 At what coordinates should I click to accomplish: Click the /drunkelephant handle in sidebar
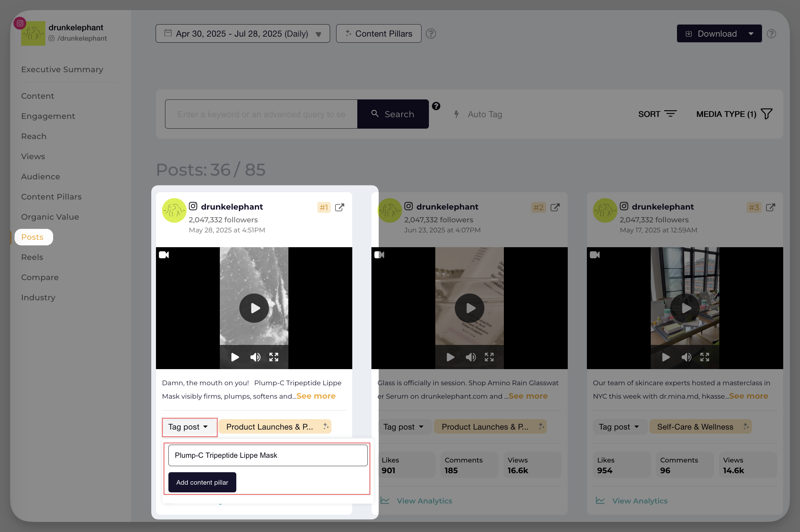tap(82, 38)
